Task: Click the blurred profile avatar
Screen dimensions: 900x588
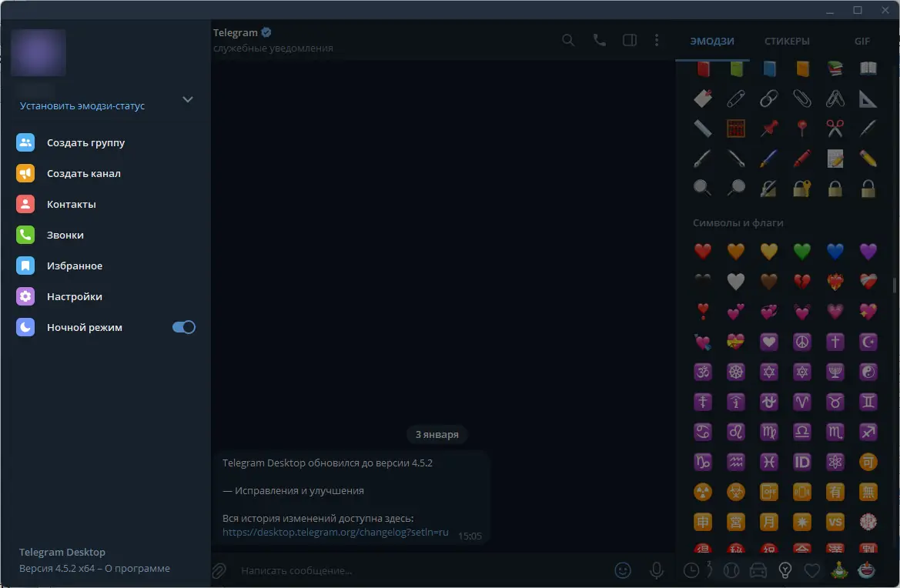Action: 38,52
